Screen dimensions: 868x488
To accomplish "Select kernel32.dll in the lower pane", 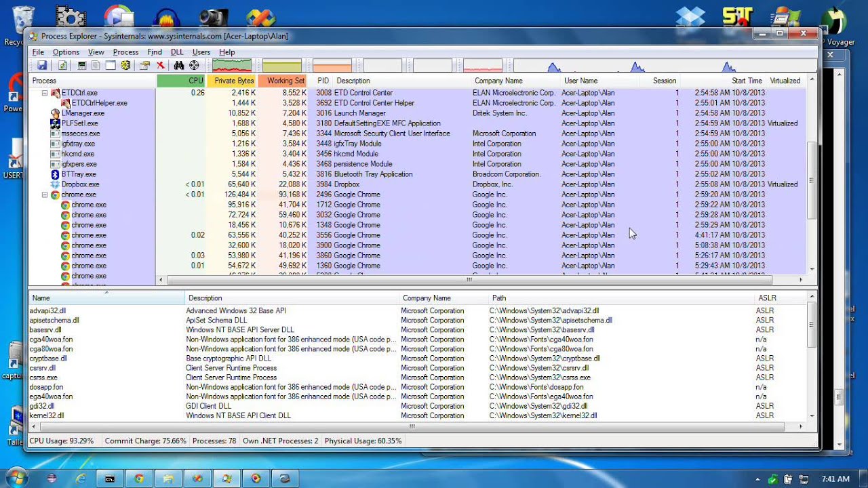I will 418,415.
